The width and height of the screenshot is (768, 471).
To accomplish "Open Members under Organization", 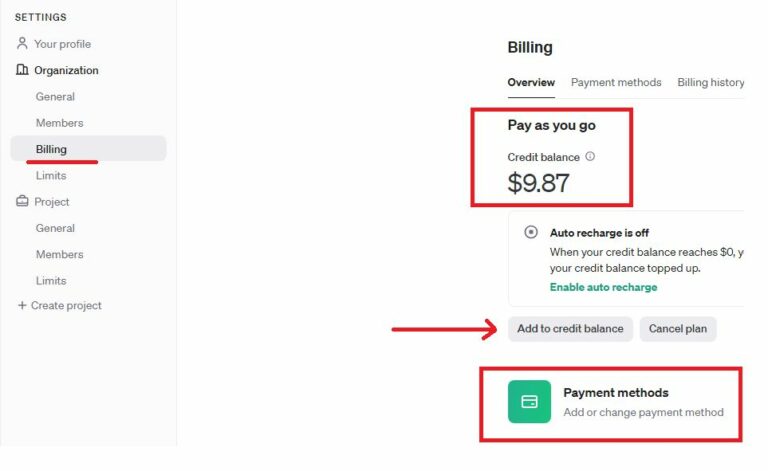I will click(x=59, y=123).
